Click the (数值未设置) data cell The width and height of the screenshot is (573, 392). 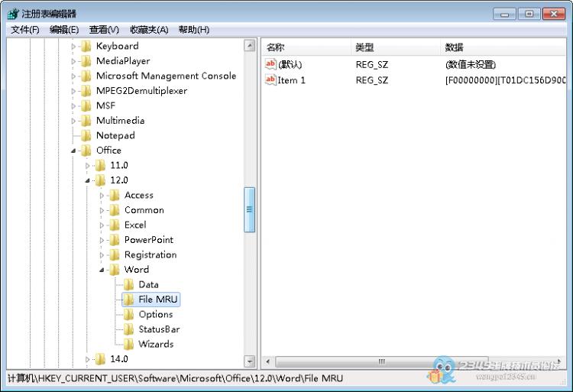pos(471,65)
